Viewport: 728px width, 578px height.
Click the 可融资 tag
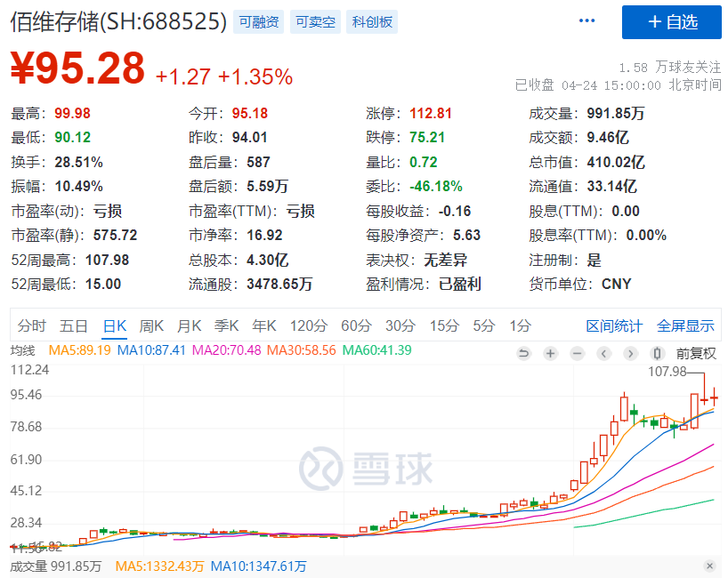259,22
